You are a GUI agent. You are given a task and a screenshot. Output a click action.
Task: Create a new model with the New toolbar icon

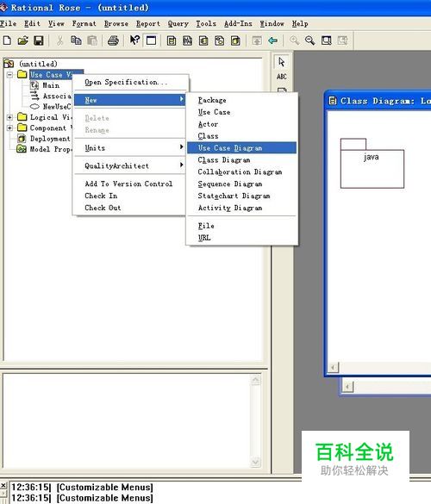7,40
